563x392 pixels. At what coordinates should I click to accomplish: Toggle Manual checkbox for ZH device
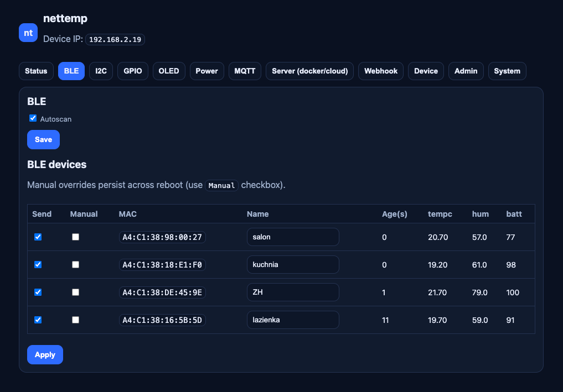click(76, 292)
